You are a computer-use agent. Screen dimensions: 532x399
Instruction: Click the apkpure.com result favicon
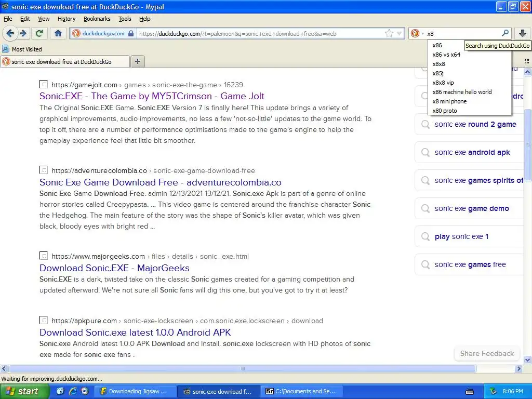coord(44,320)
